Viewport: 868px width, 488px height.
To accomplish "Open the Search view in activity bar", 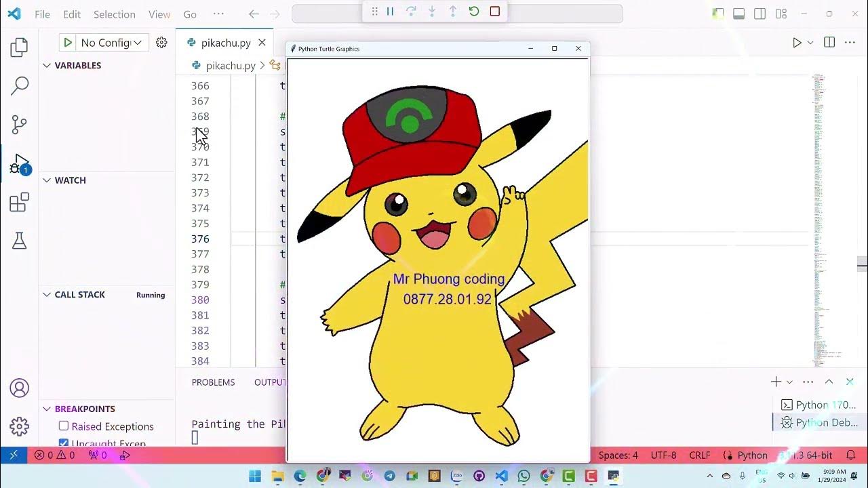I will coord(19,85).
